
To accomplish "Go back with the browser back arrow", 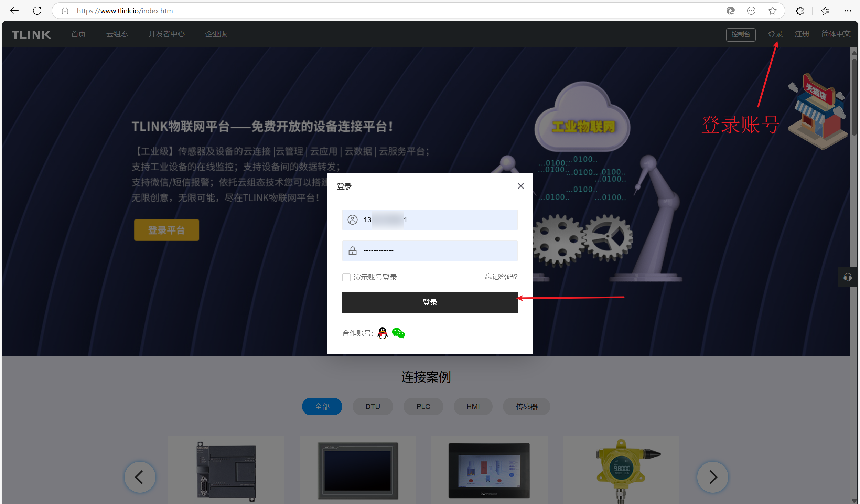I will [x=14, y=11].
